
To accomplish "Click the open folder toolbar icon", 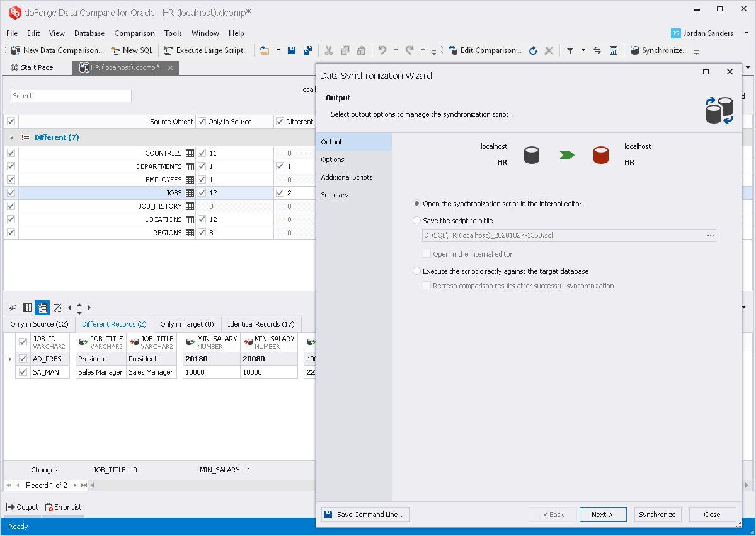I will (265, 50).
